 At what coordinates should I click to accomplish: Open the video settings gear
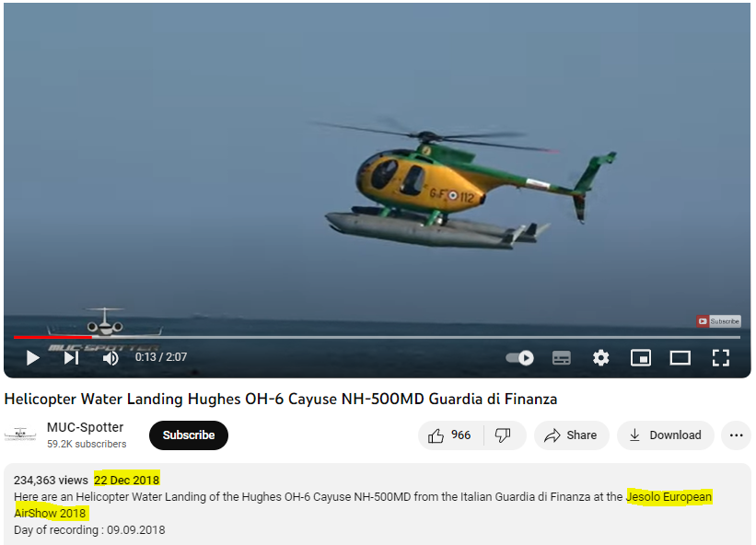(600, 357)
